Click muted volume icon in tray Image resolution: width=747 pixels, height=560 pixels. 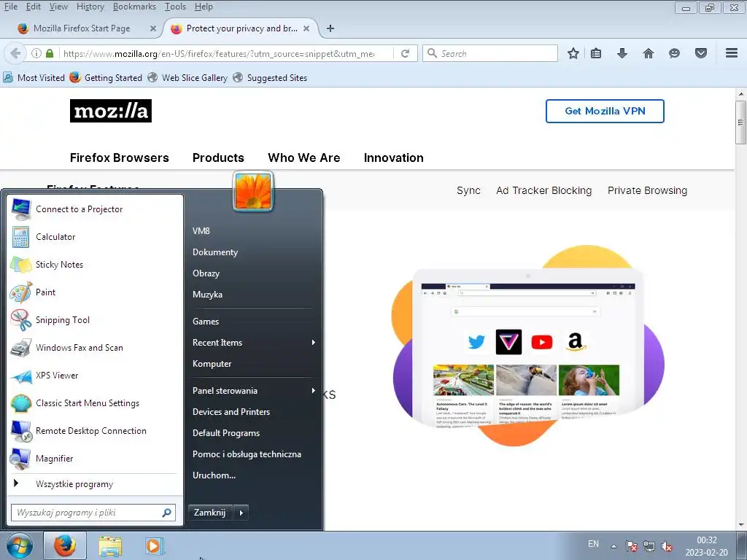[667, 546]
